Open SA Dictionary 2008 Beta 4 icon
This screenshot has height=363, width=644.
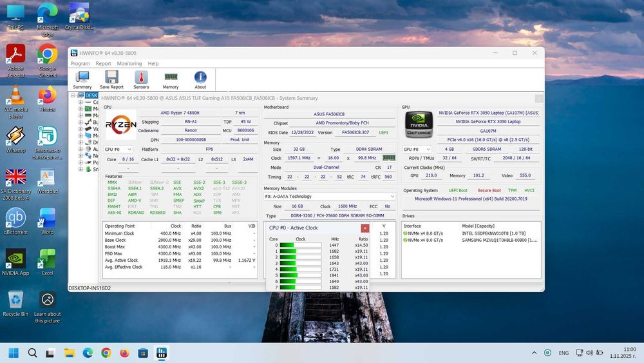[x=15, y=184]
